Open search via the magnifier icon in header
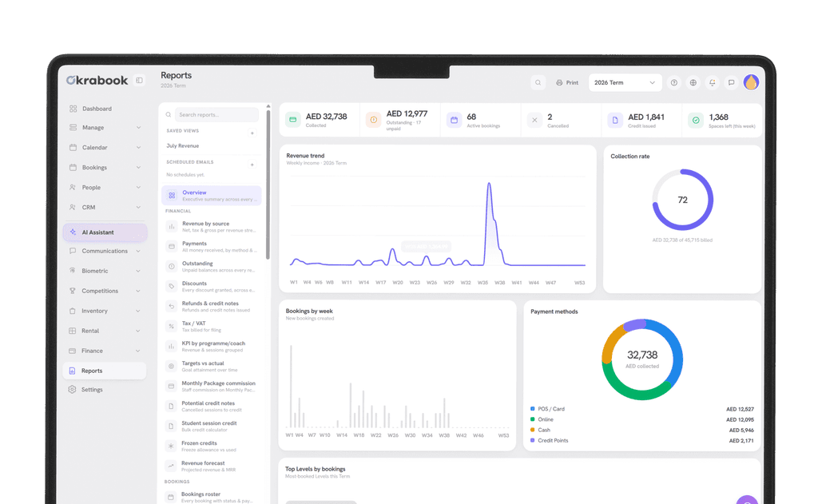818x504 pixels. tap(538, 82)
